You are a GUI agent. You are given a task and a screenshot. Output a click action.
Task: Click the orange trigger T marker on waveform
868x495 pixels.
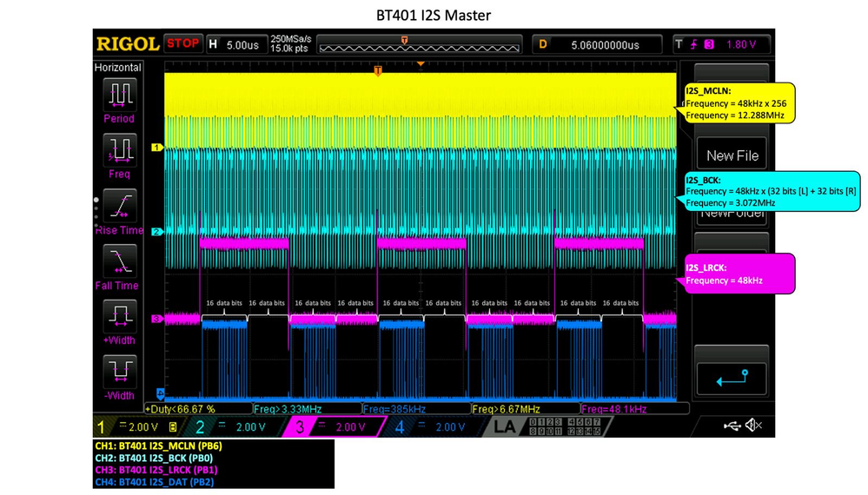tap(378, 70)
